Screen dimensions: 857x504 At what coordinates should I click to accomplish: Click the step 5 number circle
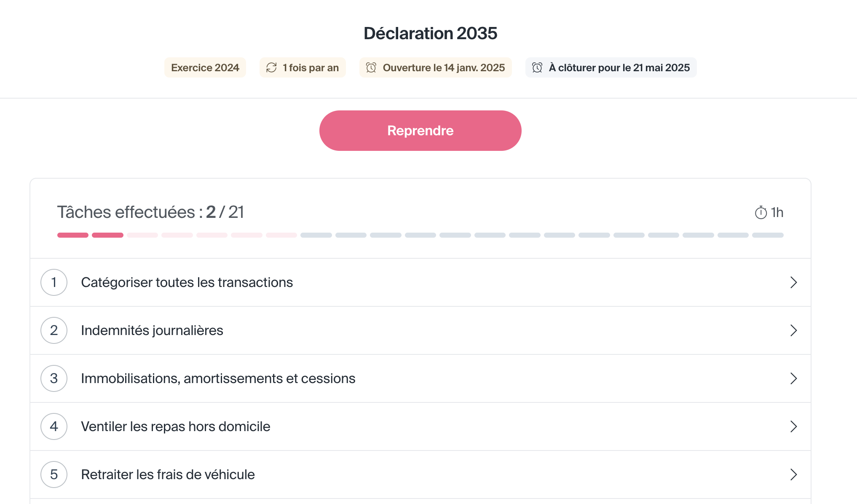[x=54, y=475]
